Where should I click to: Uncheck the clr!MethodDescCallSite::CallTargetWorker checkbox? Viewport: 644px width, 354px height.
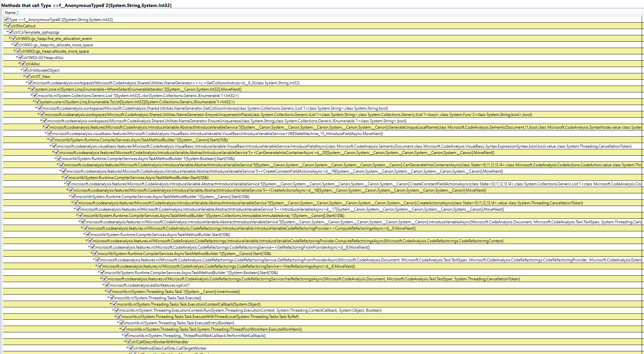[x=132, y=348]
